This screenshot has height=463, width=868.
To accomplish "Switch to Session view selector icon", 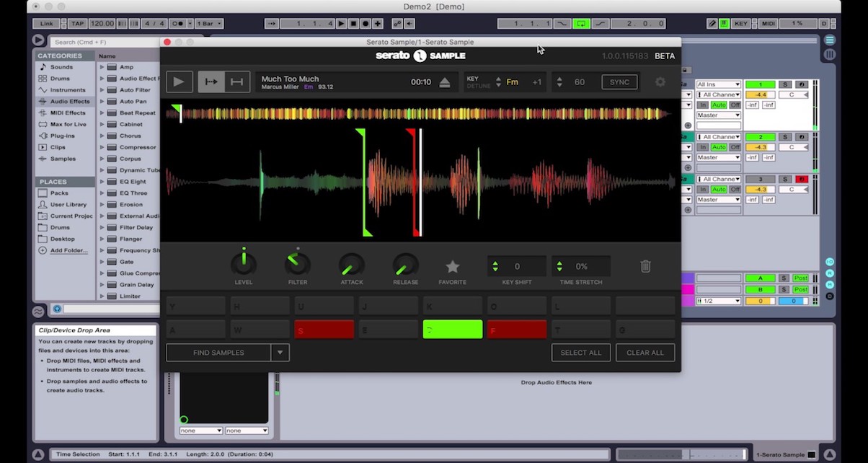I will [x=830, y=54].
